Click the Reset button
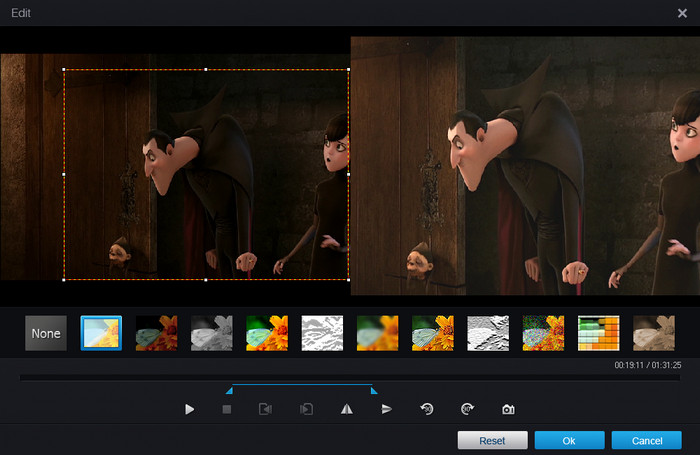This screenshot has width=700, height=455. coord(492,440)
